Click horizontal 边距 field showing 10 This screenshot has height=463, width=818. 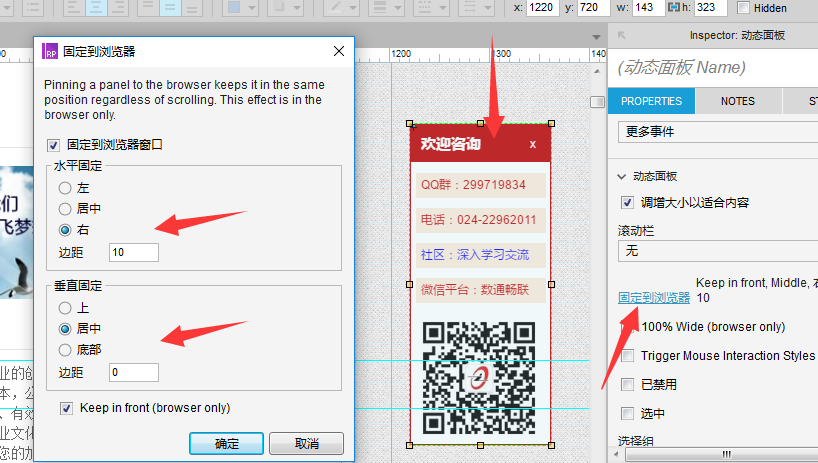[x=134, y=252]
